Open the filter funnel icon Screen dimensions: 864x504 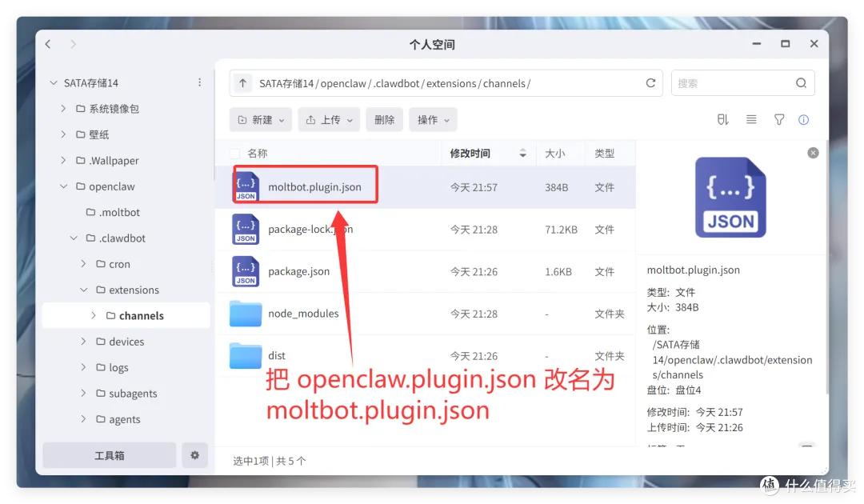[x=779, y=119]
